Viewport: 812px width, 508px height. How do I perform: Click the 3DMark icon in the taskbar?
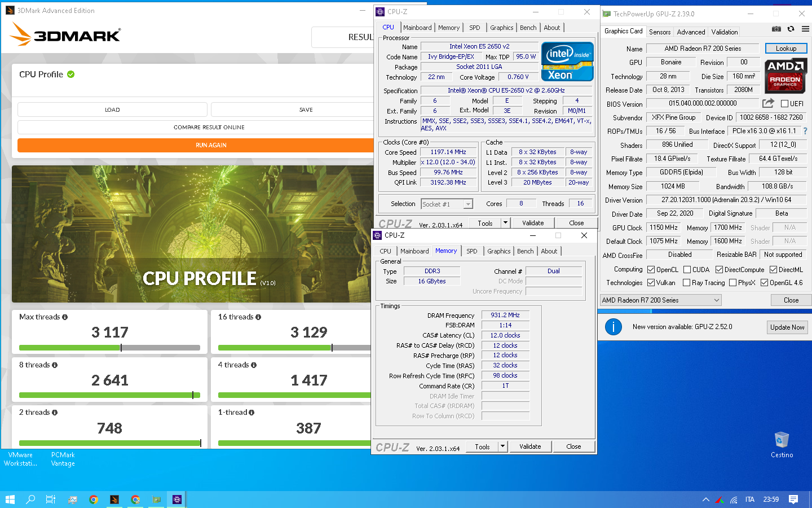[x=114, y=500]
